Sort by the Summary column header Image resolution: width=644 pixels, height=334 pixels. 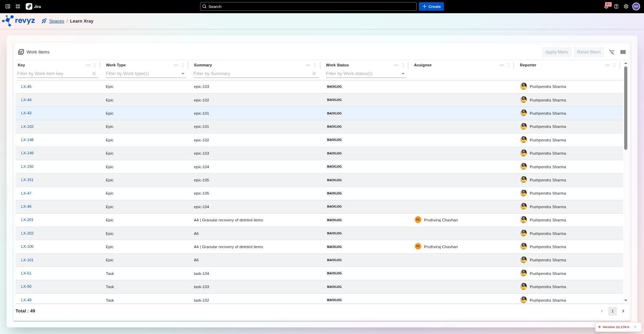click(203, 65)
